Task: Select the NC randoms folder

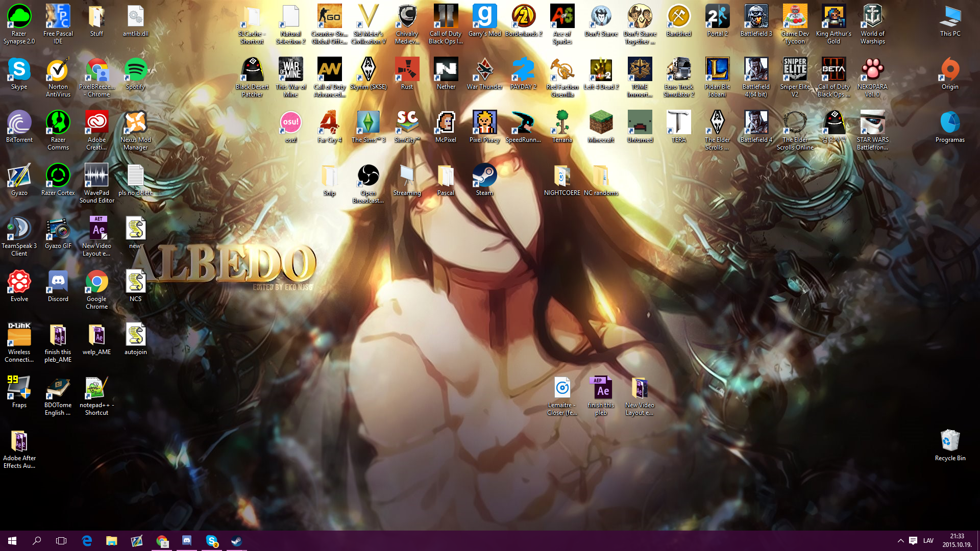Action: point(601,180)
